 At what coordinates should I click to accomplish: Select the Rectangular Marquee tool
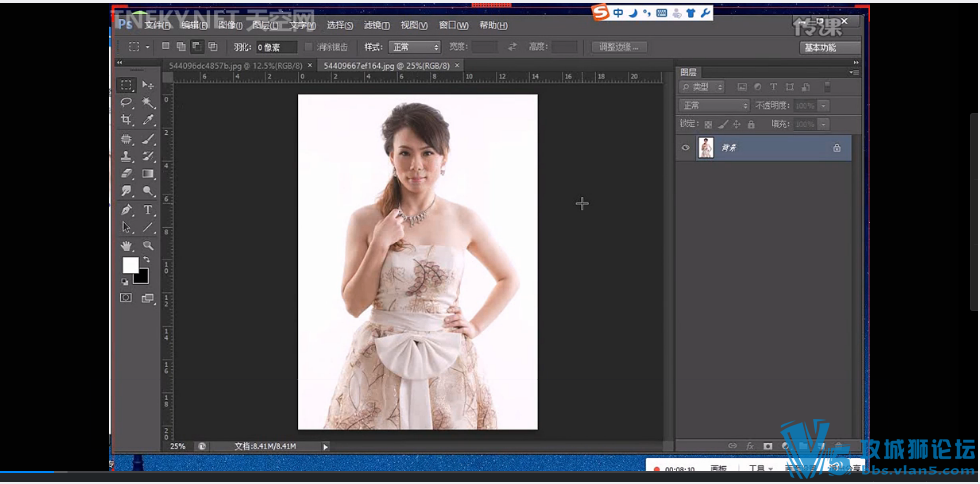click(127, 85)
